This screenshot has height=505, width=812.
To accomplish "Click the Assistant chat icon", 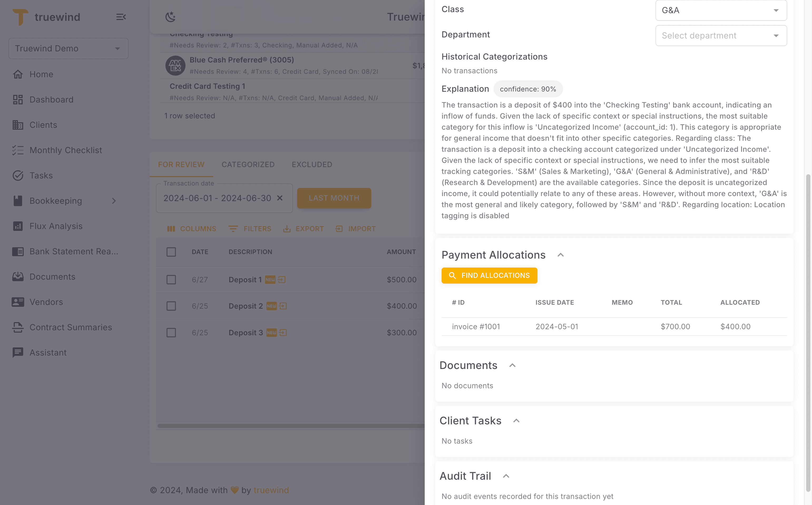I will point(18,352).
